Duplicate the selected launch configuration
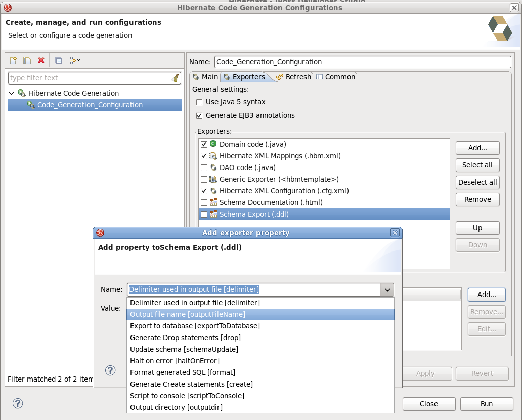The width and height of the screenshot is (522, 420). point(27,60)
